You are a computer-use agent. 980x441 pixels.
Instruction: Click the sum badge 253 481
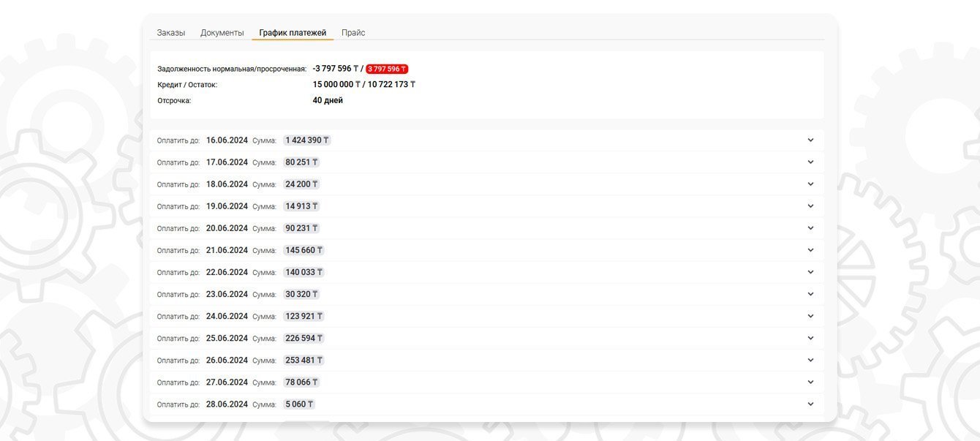pos(304,359)
